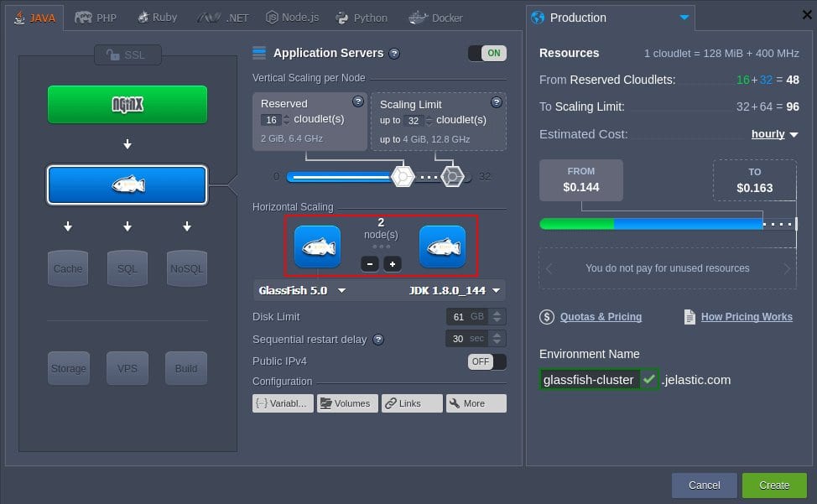The image size is (817, 504).
Task: Add an SQL database node
Action: pos(127,268)
